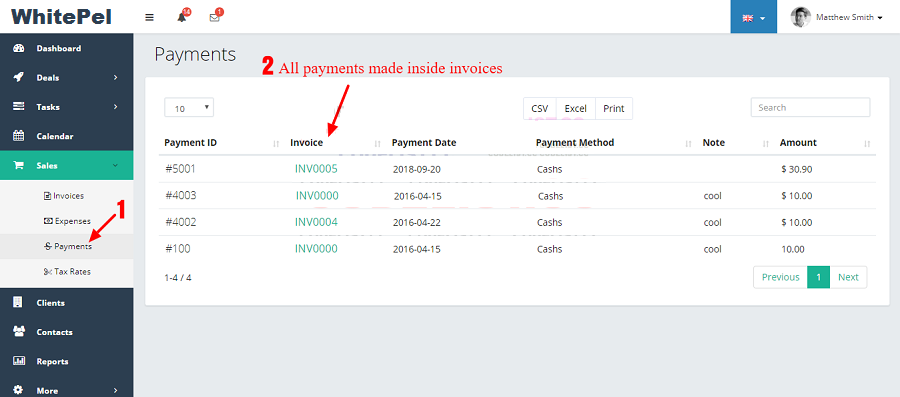This screenshot has height=397, width=900.
Task: Click the 2018-09-20 payment date
Action: coord(417,170)
